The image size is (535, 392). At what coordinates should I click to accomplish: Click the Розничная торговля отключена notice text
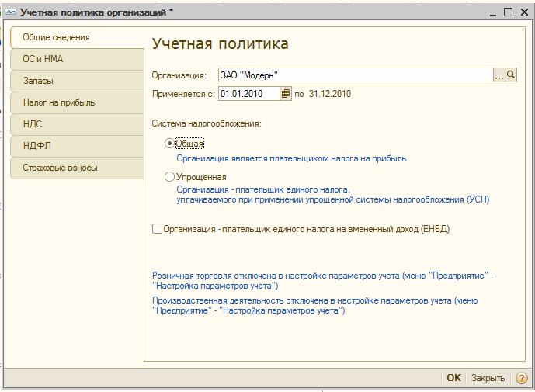coord(322,281)
